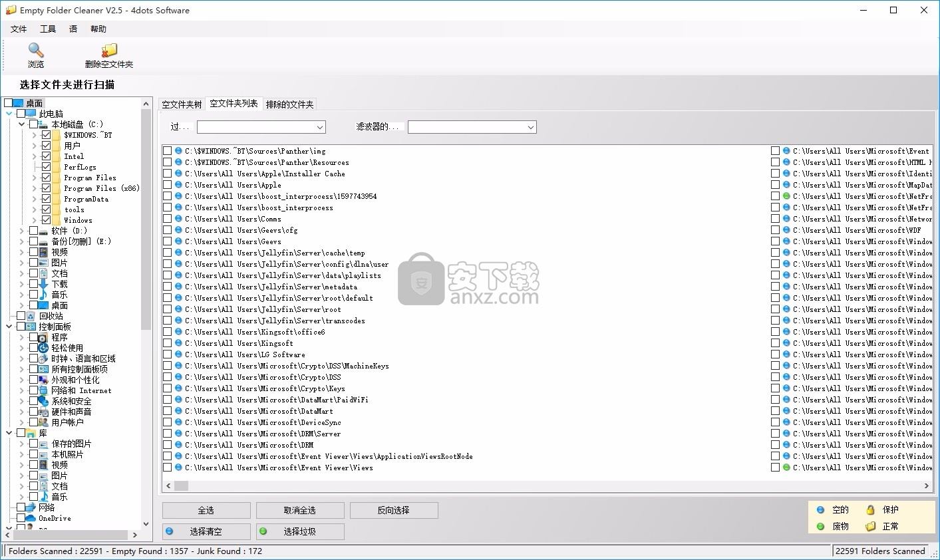Click the 库 library folder icon
Image resolution: width=940 pixels, height=560 pixels.
(31, 433)
